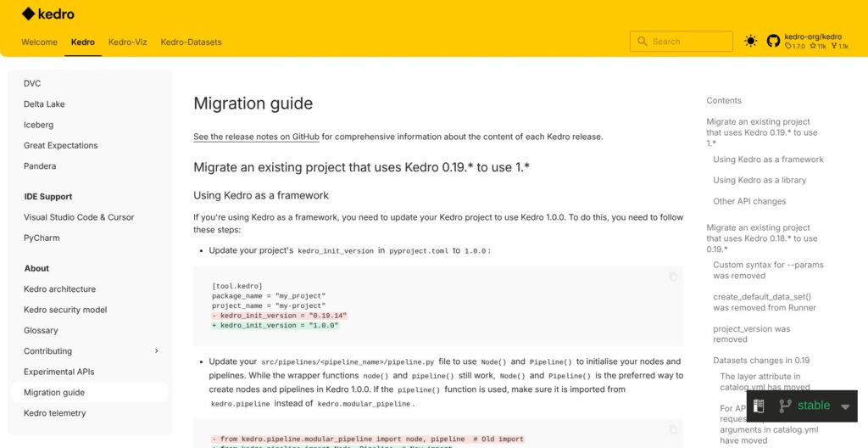Click the Kedro diamond logo
The width and height of the screenshot is (868, 448).
pos(28,14)
